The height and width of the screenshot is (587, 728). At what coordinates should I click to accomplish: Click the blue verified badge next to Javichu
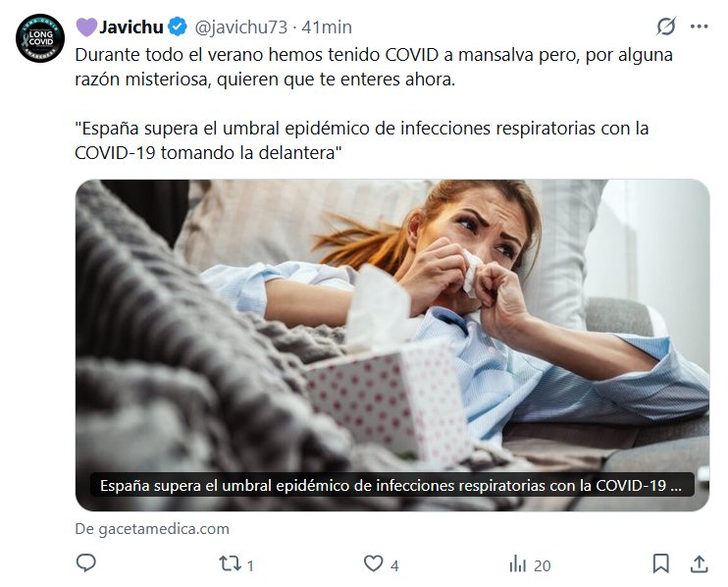[x=178, y=27]
